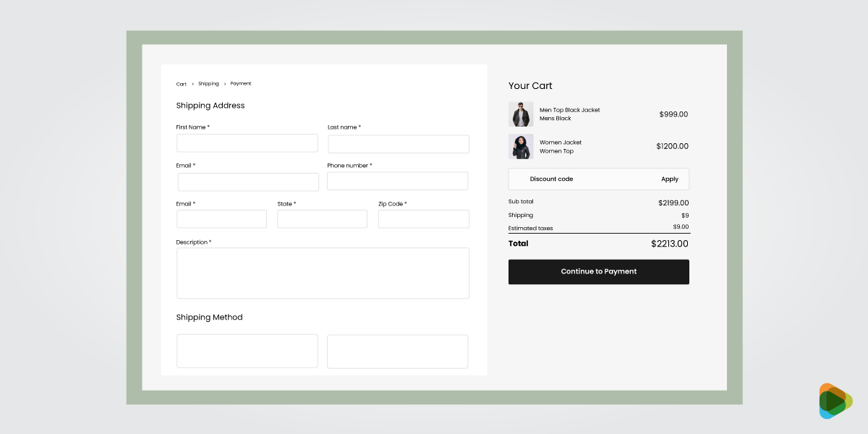The image size is (868, 434).
Task: Choose the left Shipping Method option box
Action: (x=247, y=351)
